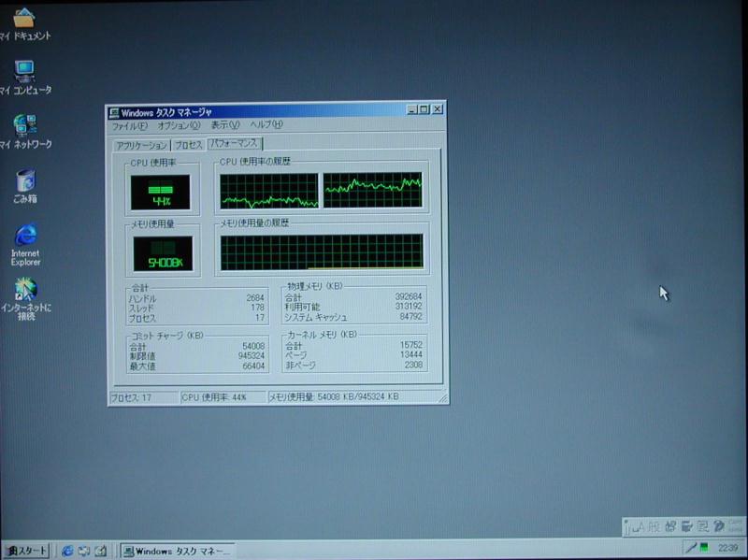Select the マイ コンピュータ desktop icon

point(25,78)
